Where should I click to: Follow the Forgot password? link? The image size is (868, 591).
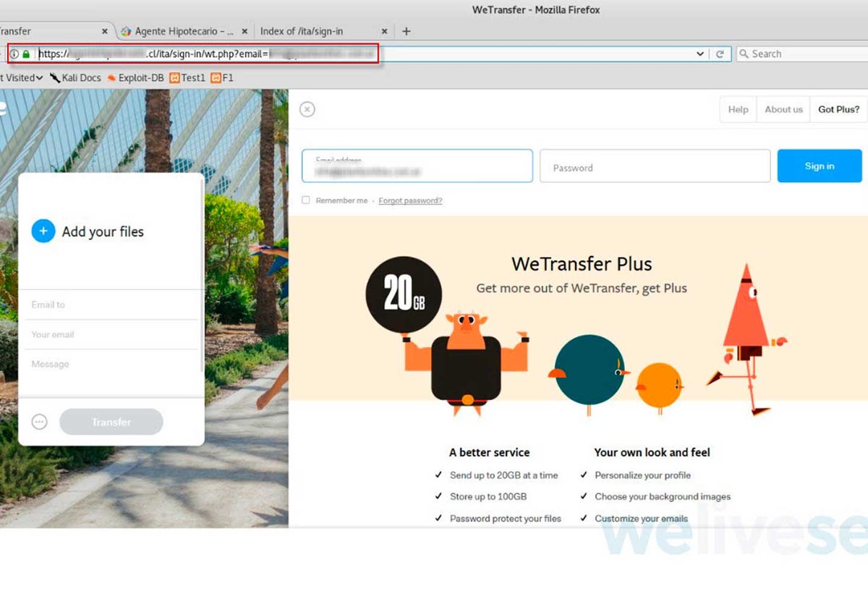click(410, 200)
